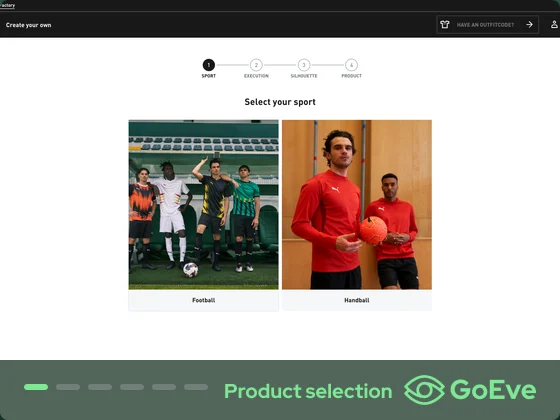Click the Product selection caption text
This screenshot has height=420, width=560.
click(x=308, y=391)
